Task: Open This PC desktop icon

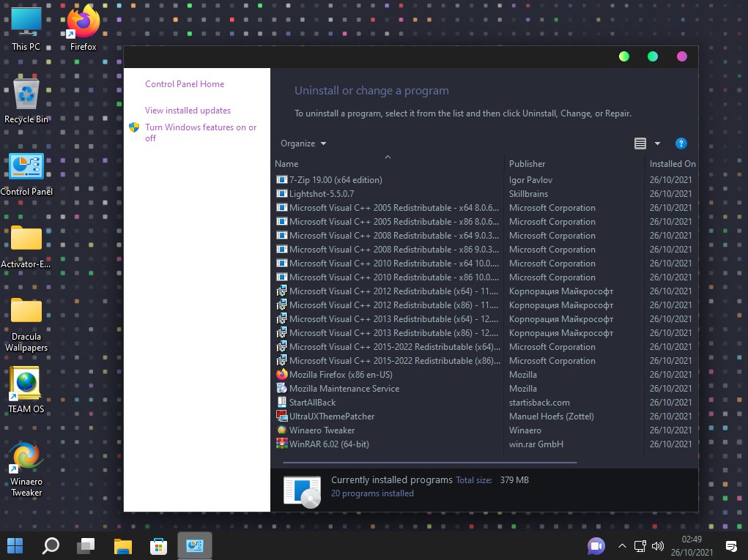Action: pyautogui.click(x=26, y=29)
